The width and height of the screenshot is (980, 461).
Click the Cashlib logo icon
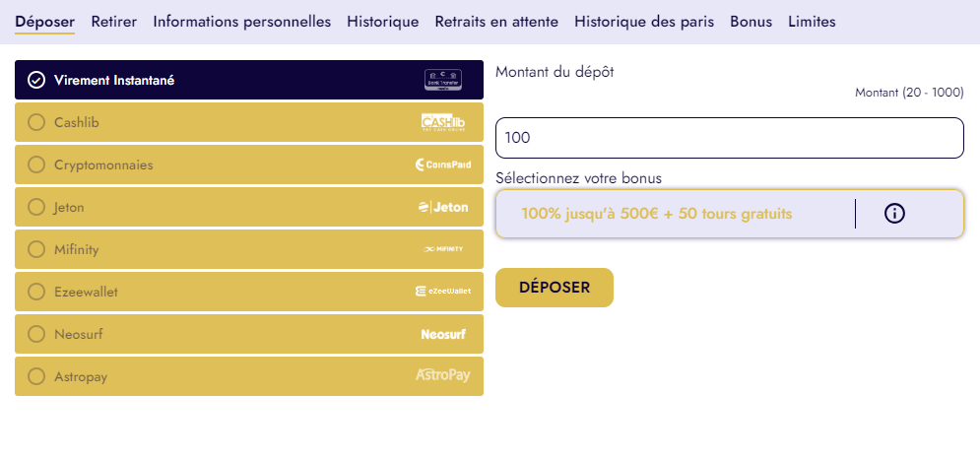pos(442,122)
